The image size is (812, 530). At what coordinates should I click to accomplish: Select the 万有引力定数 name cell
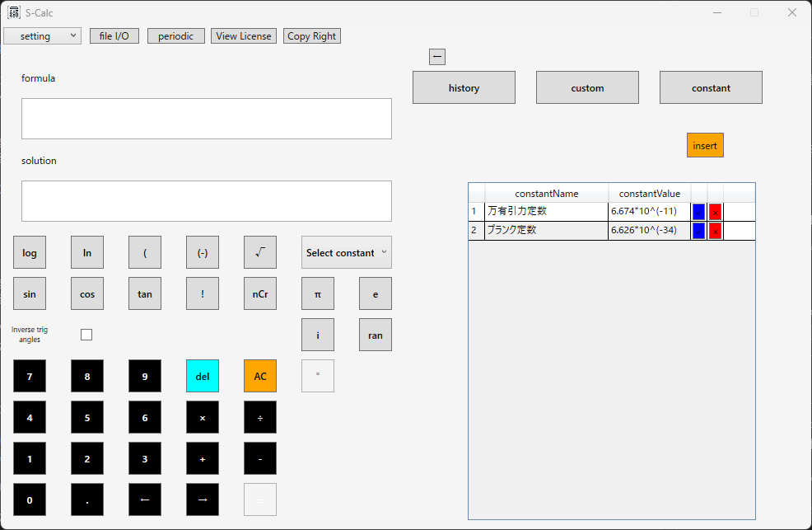coord(546,211)
